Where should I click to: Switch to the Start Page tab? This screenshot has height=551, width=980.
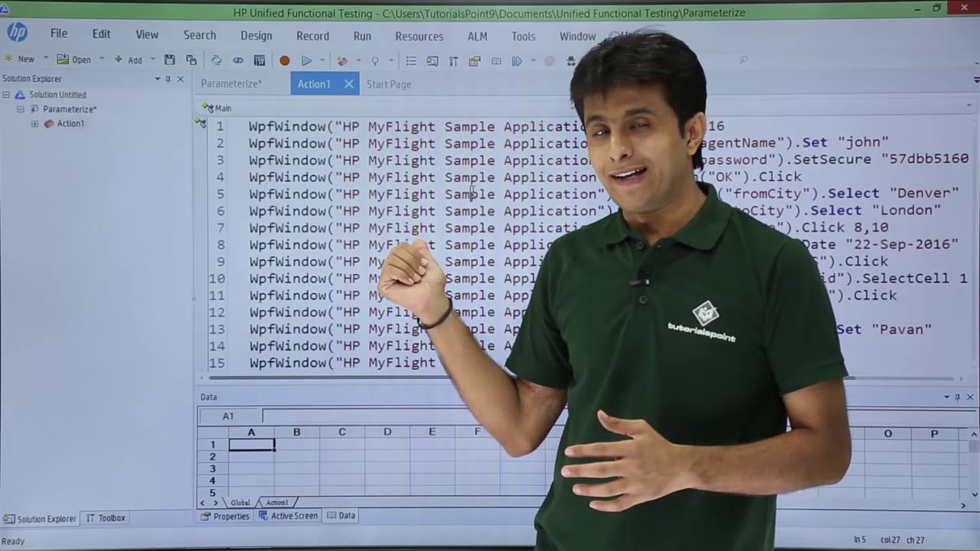click(389, 84)
